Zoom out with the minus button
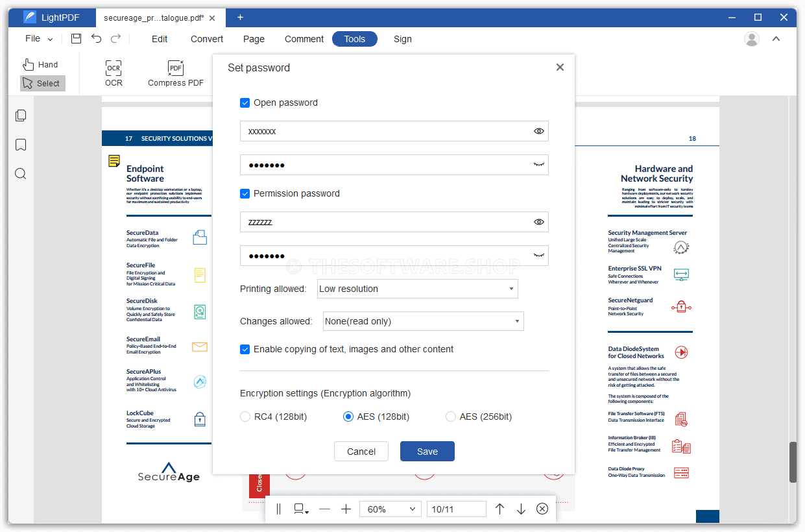The image size is (805, 532). 324,509
